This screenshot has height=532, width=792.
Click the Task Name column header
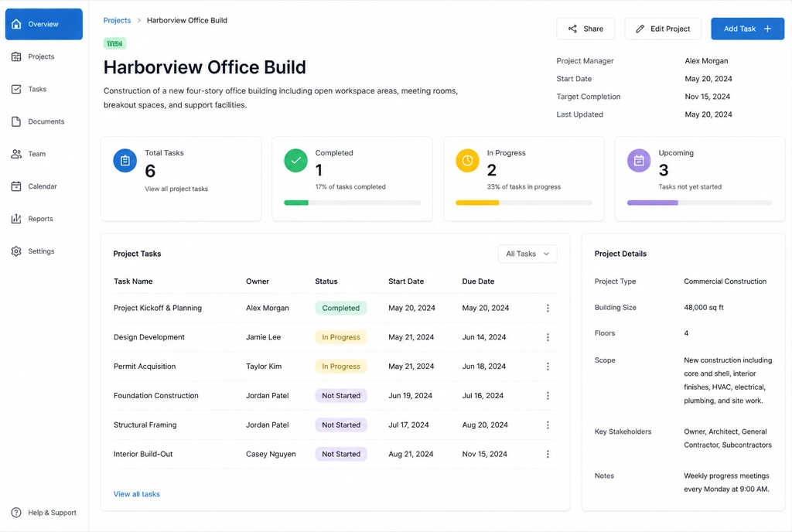point(133,281)
